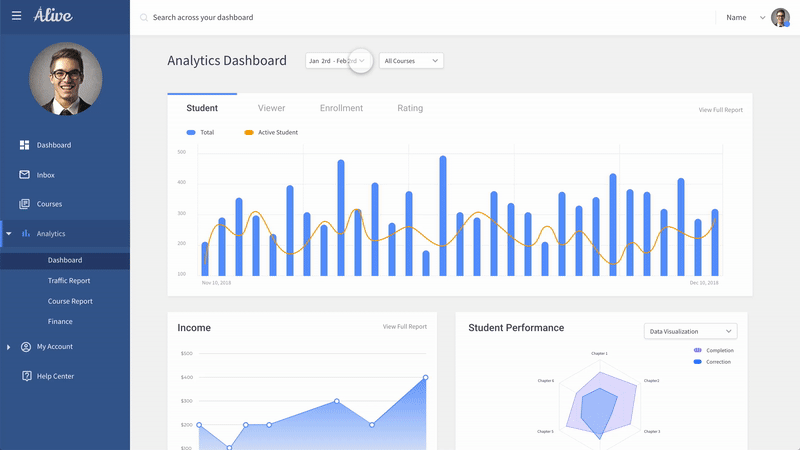Click the Dashboard grid icon in sidebar
The width and height of the screenshot is (800, 450).
click(24, 145)
